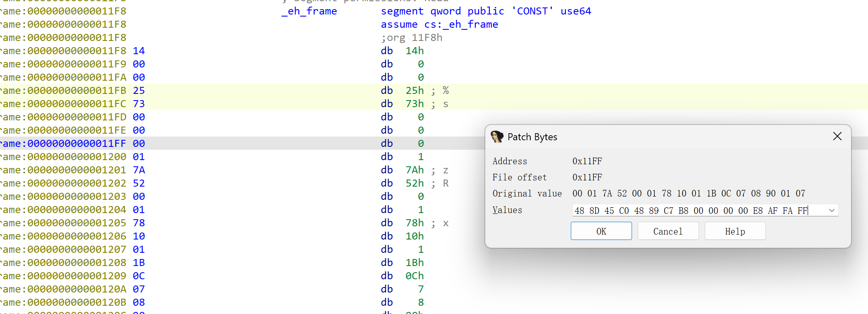Select byte 7A at address 1201
868x314 pixels.
point(139,170)
